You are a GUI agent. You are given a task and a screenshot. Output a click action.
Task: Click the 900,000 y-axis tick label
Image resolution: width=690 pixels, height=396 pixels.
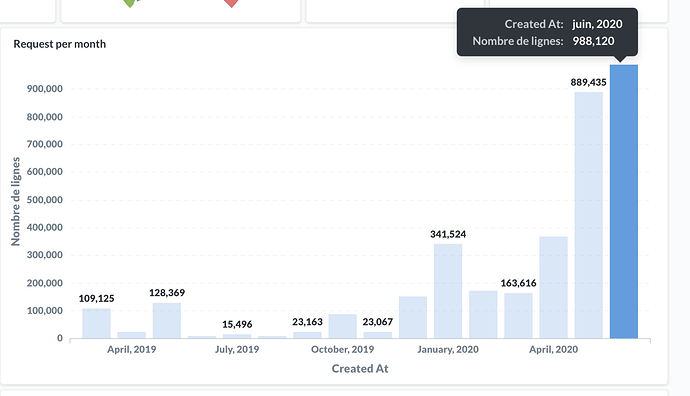[44, 88]
